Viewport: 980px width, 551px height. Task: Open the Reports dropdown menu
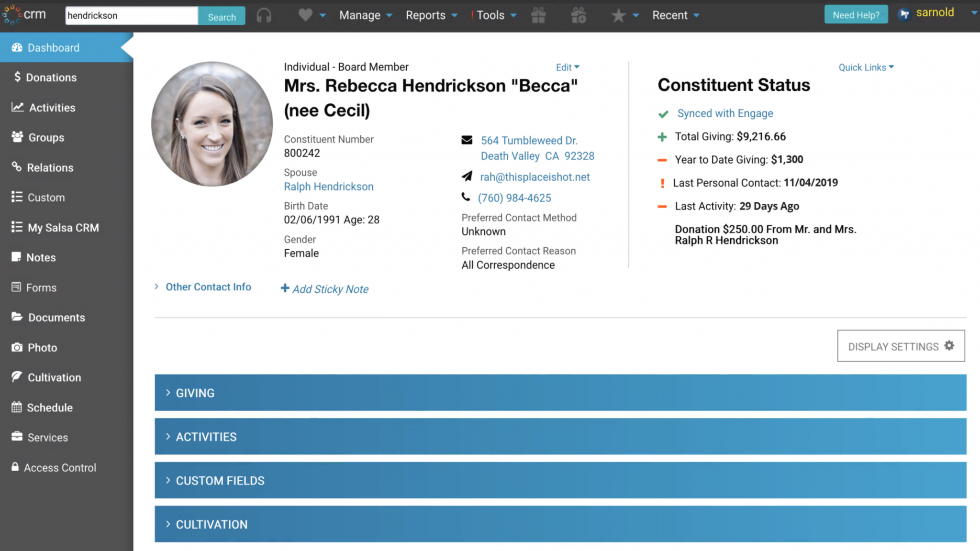coord(432,15)
